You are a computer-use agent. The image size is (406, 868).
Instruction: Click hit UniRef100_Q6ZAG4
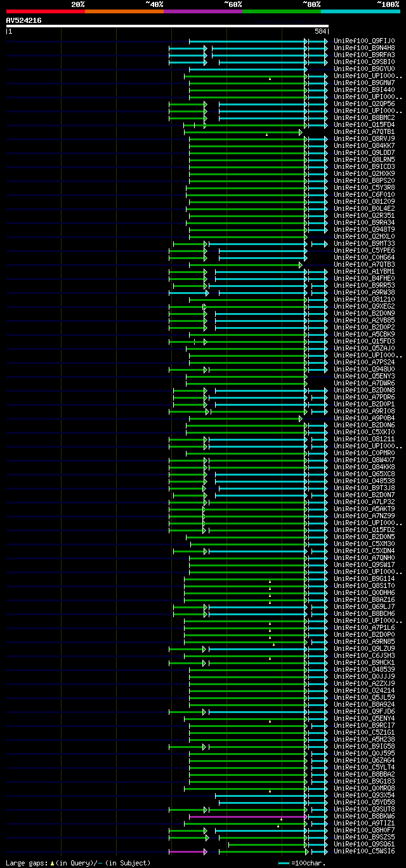point(363,760)
